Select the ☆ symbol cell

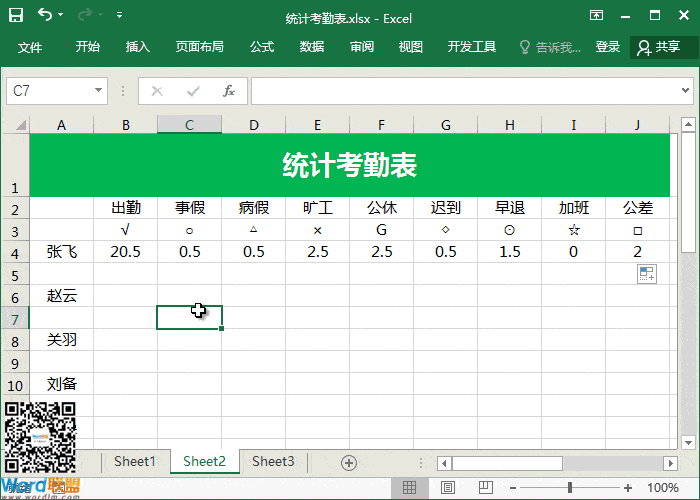[x=574, y=230]
